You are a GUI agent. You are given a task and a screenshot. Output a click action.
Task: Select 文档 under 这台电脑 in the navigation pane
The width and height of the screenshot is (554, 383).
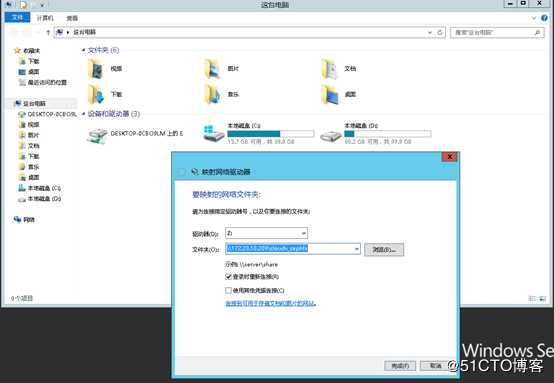(29, 146)
